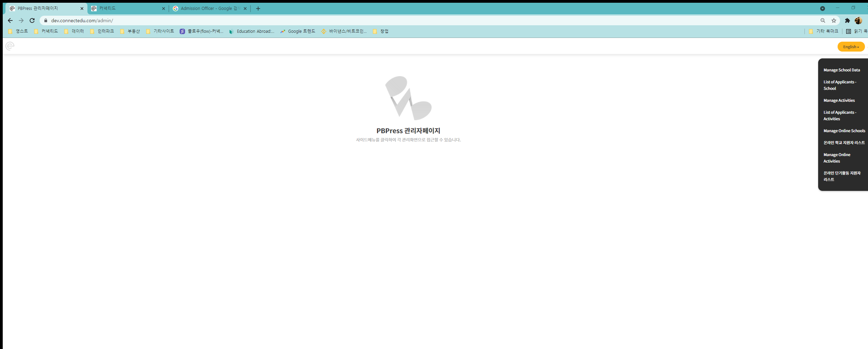Click the ConnectEdu logo in page header
Screen dimensions: 868x349
coord(10,46)
